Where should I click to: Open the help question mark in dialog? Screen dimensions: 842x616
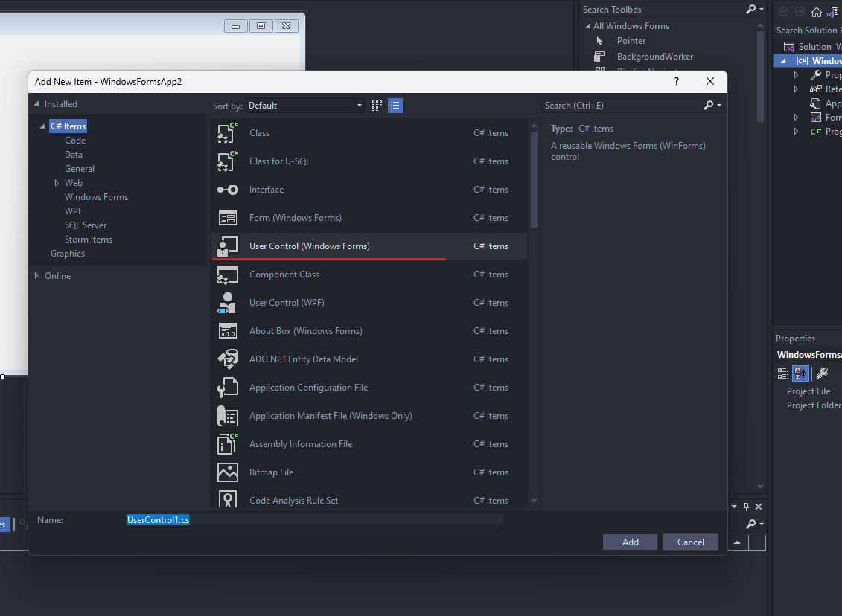pos(677,82)
